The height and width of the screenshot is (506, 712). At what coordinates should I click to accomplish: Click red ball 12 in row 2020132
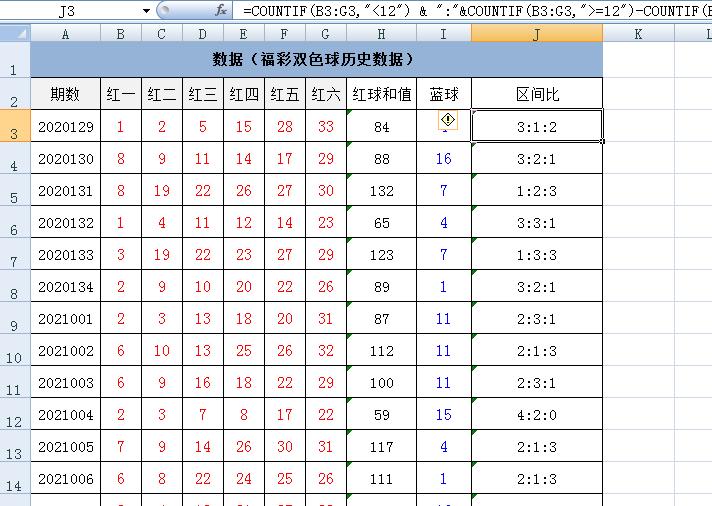243,222
